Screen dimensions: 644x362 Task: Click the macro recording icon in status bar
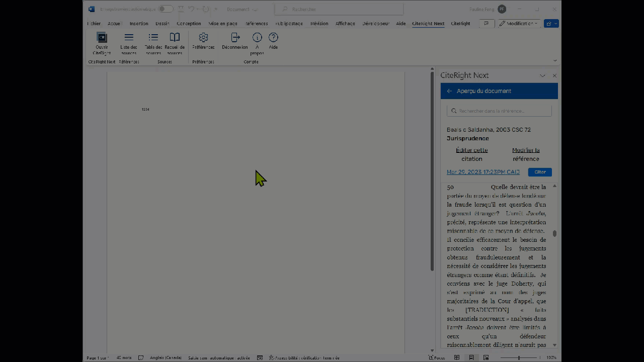[x=260, y=357]
